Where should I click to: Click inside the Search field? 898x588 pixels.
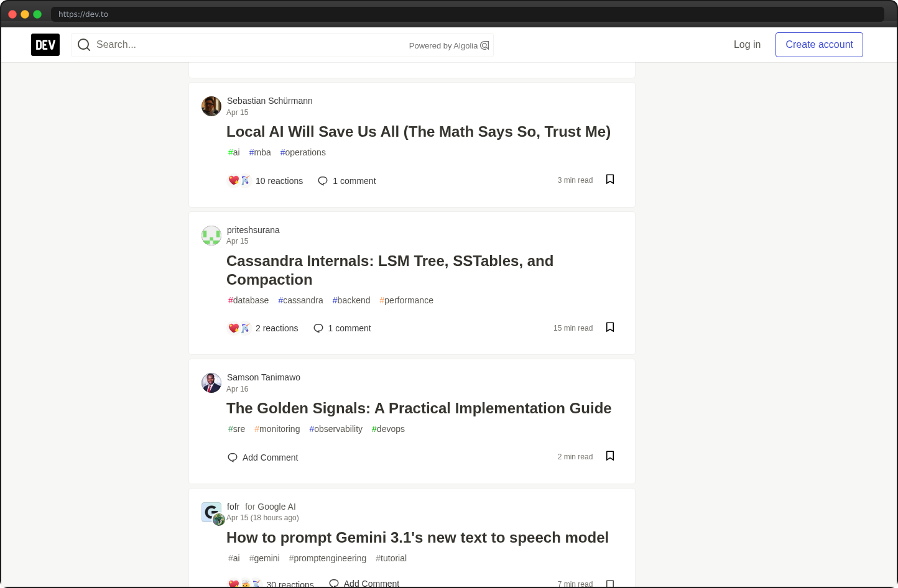(x=187, y=45)
